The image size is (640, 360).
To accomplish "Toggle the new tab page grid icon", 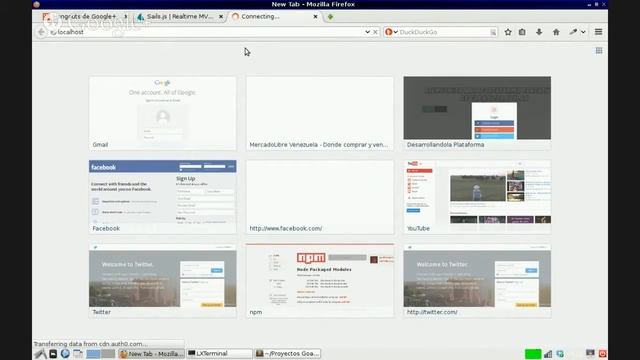I will coord(599,51).
